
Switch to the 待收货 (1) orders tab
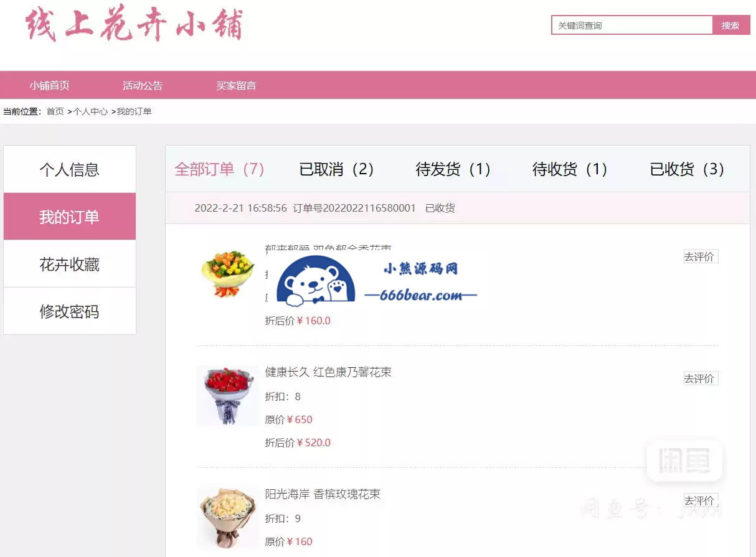click(x=570, y=169)
